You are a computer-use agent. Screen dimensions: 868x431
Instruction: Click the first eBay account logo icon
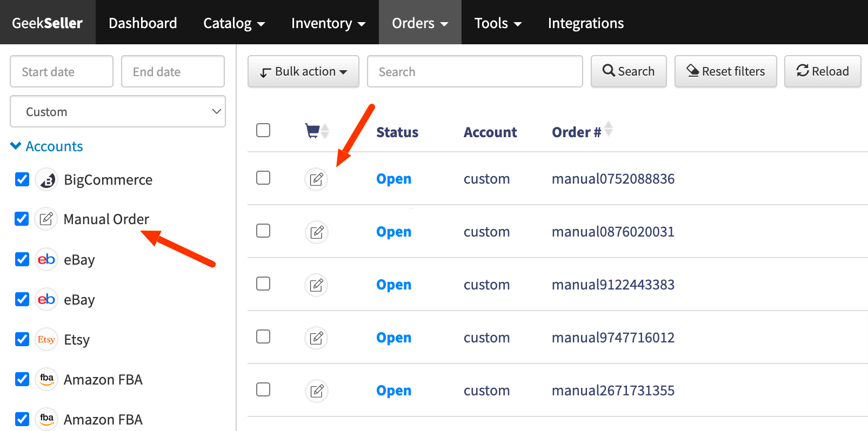46,259
